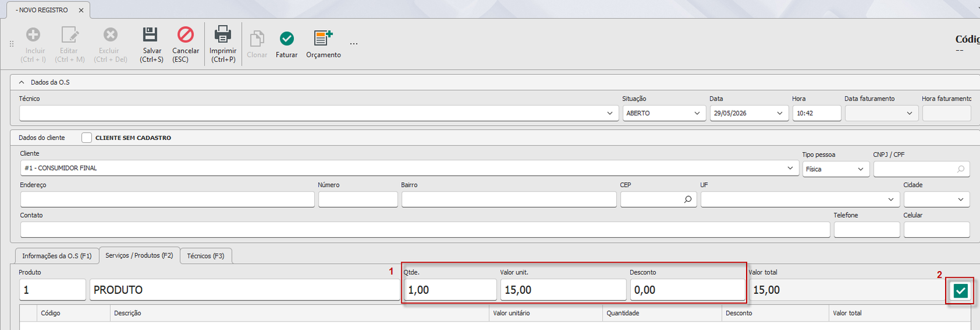Open the Situação ABERTO dropdown
Viewport: 980px width, 330px height.
697,113
